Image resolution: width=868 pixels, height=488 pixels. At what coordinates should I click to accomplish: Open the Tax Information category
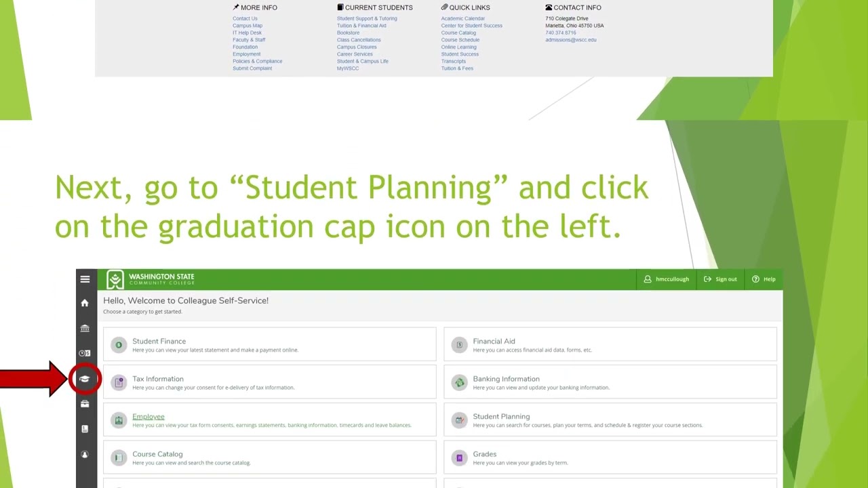tap(270, 382)
